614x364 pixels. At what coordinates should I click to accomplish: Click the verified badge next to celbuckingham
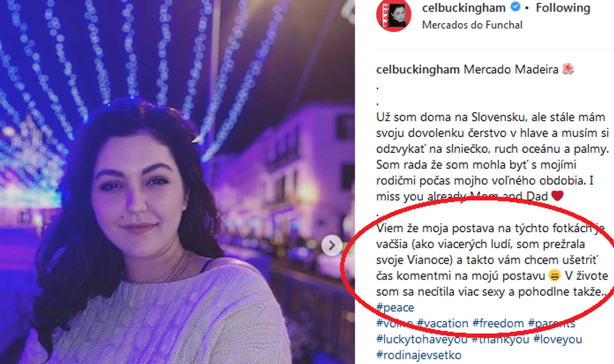pyautogui.click(x=515, y=7)
